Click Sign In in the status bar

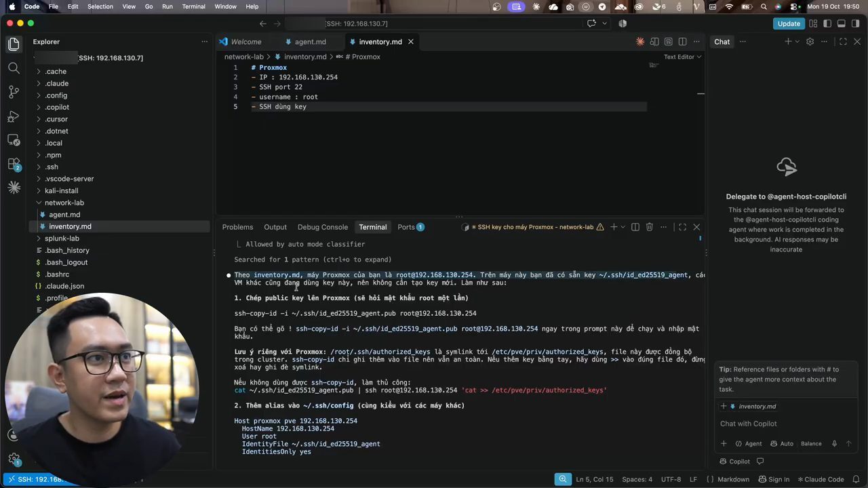click(x=773, y=479)
